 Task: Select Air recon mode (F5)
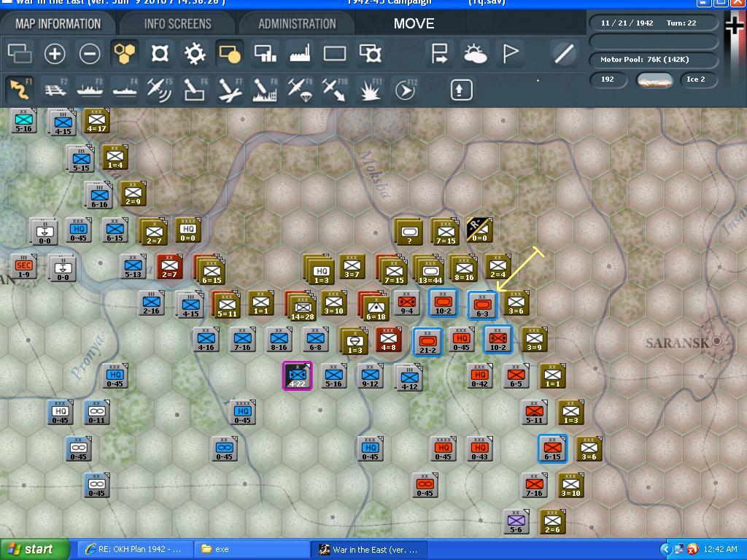160,90
